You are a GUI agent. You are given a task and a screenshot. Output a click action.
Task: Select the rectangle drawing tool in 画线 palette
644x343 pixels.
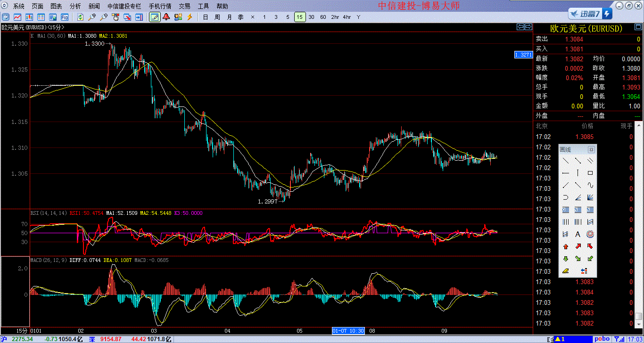[590, 173]
